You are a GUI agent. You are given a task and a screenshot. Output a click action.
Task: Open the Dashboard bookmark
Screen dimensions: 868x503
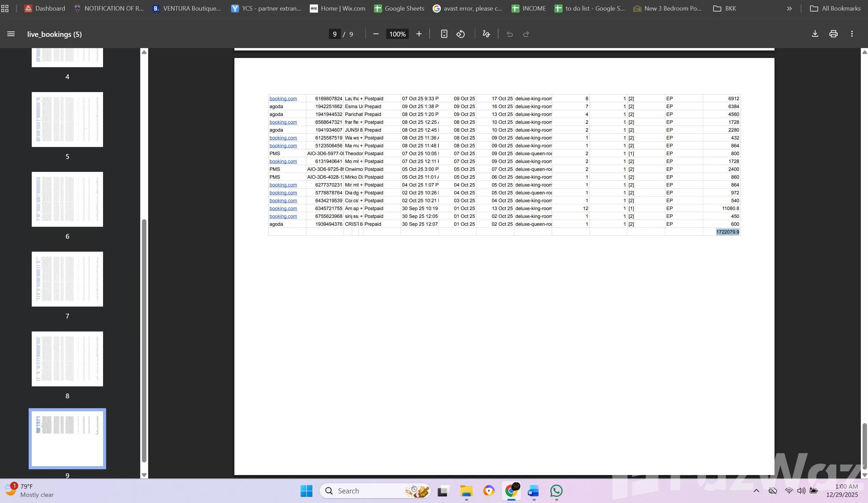[x=44, y=8]
